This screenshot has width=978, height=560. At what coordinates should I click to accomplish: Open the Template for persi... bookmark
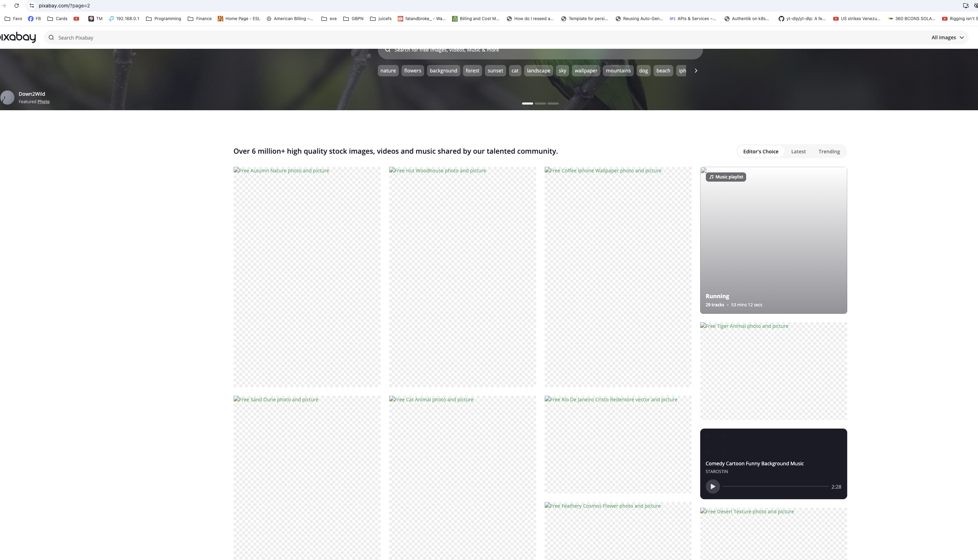click(x=584, y=18)
